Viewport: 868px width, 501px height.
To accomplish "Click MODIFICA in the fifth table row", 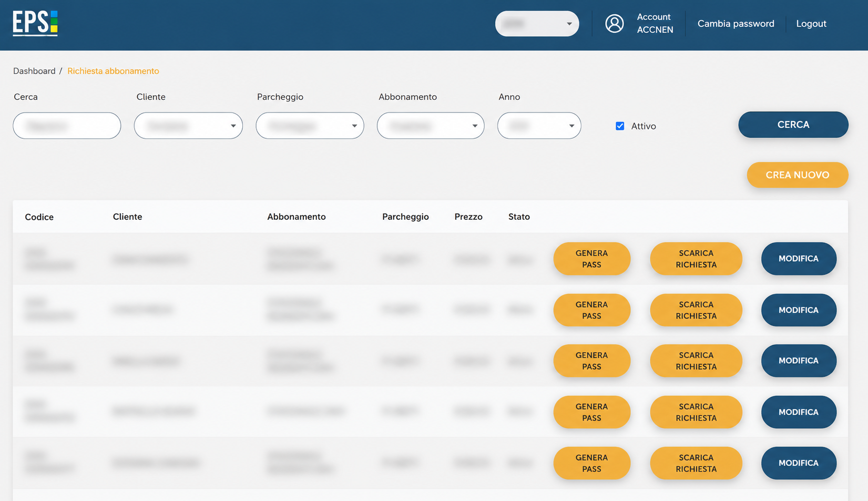I will click(799, 463).
